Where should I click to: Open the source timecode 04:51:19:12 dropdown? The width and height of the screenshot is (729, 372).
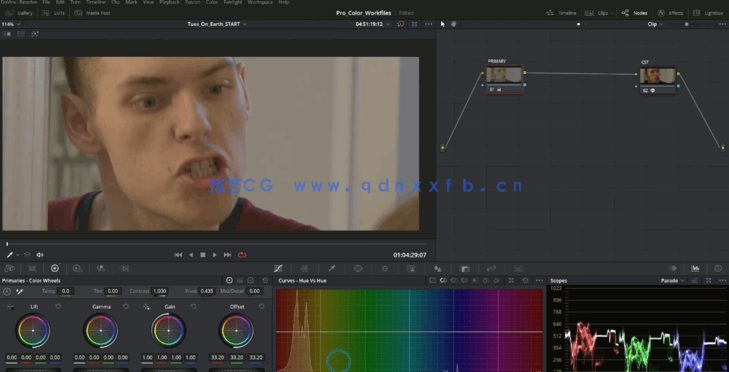pyautogui.click(x=373, y=24)
